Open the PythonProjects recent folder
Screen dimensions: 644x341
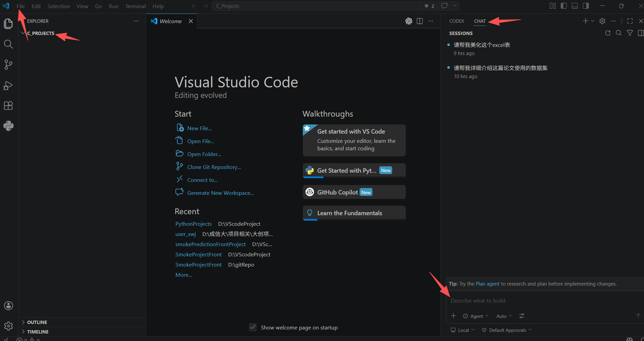pyautogui.click(x=193, y=224)
